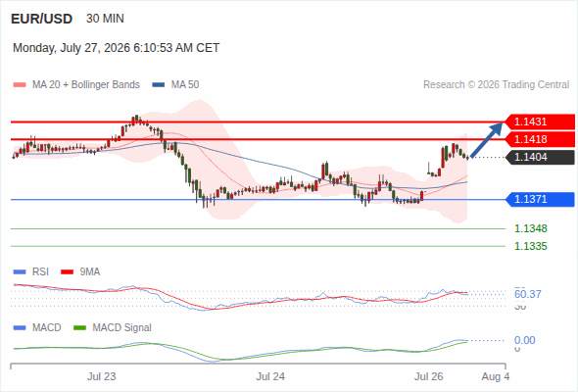Image resolution: width=578 pixels, height=392 pixels.
Task: Click the MA 50 legend label
Action: coord(185,85)
